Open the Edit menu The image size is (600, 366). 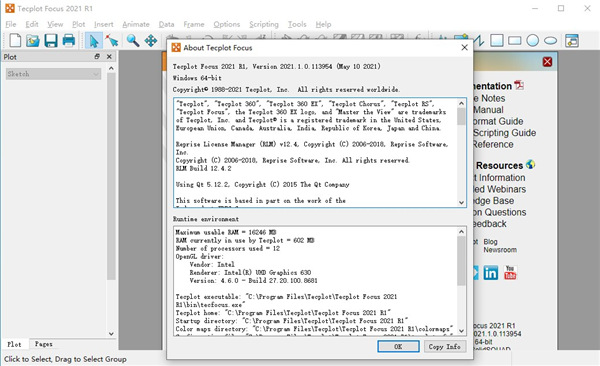pyautogui.click(x=32, y=24)
